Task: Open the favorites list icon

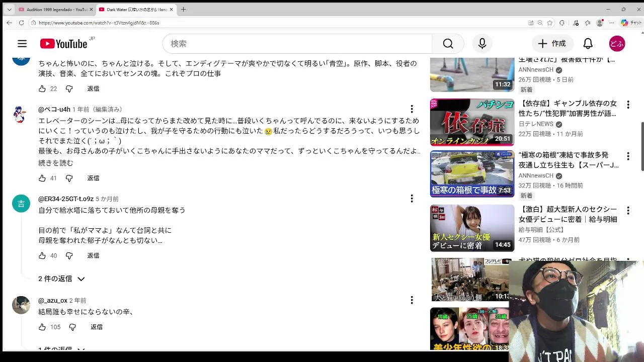Action: pos(588,23)
